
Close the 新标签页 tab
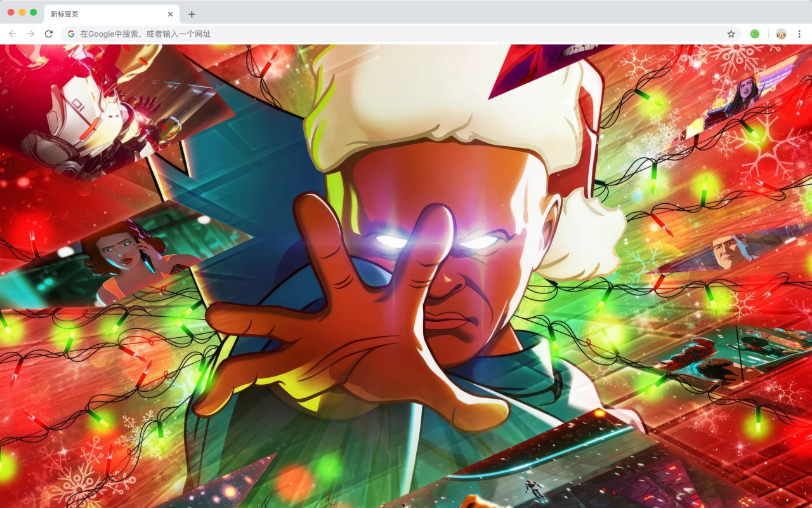pos(170,14)
